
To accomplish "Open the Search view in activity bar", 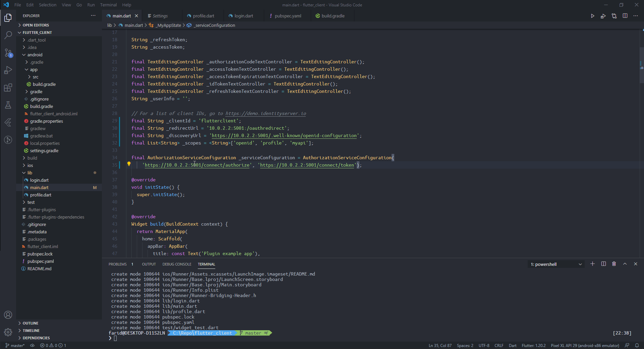I will tap(8, 35).
